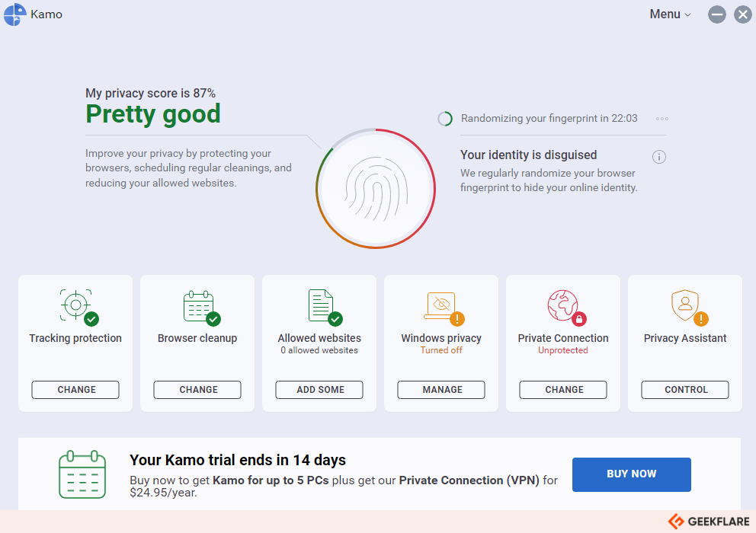Click MANAGE under Windows privacy

(441, 389)
